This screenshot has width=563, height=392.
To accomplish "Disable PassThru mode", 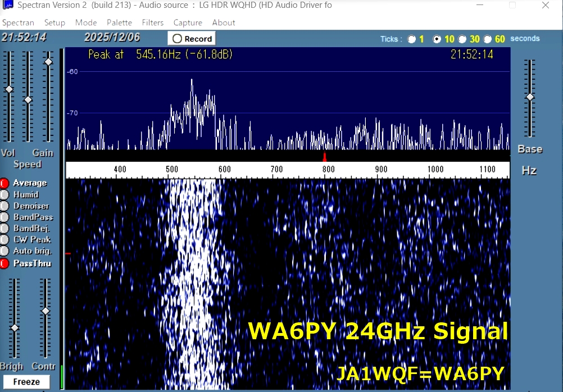I will point(6,263).
